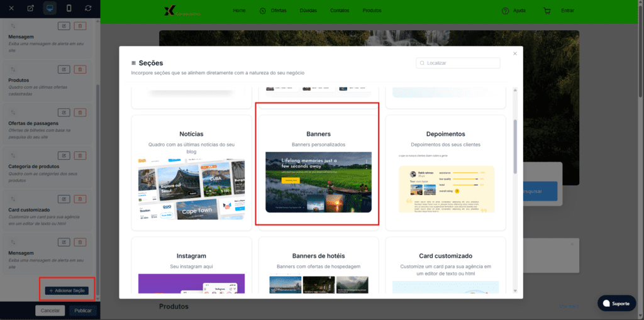Click the shopping cart icon in header
Image resolution: width=644 pixels, height=320 pixels.
point(547,11)
